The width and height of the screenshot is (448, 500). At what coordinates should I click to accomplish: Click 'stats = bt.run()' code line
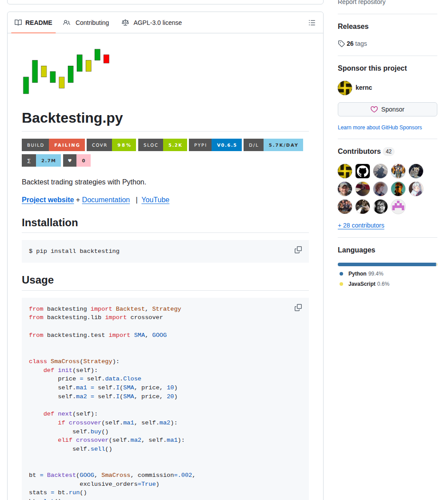[x=58, y=492]
